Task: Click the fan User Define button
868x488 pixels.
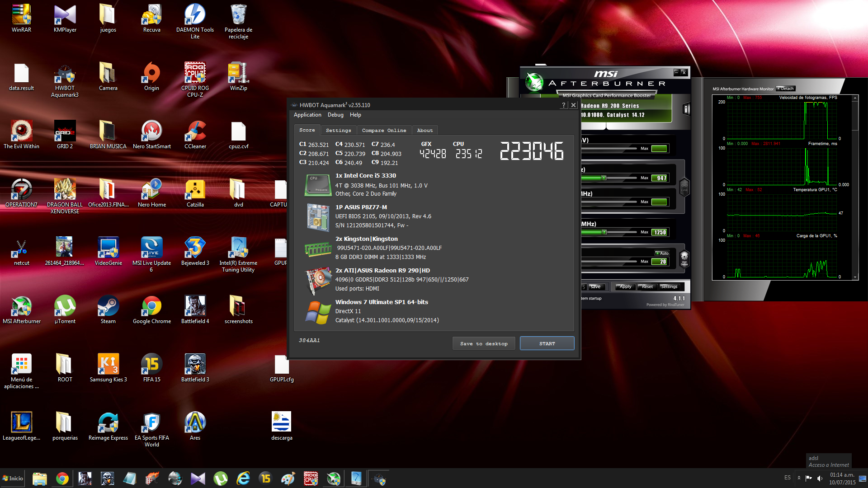Action: point(684,259)
